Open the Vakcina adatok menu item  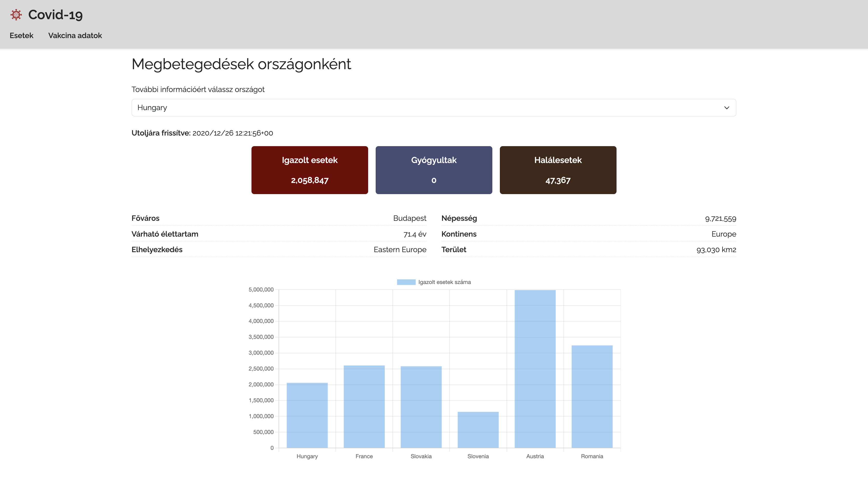pyautogui.click(x=75, y=35)
